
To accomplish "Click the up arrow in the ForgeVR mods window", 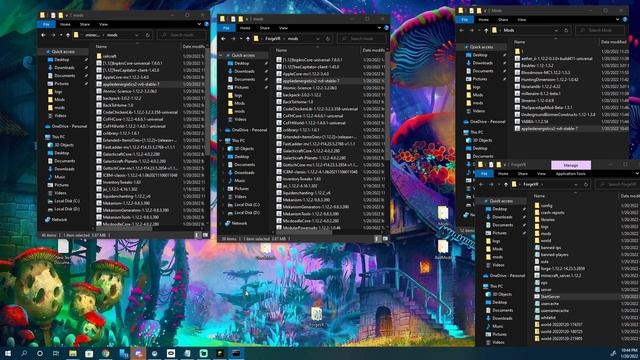I will click(248, 39).
